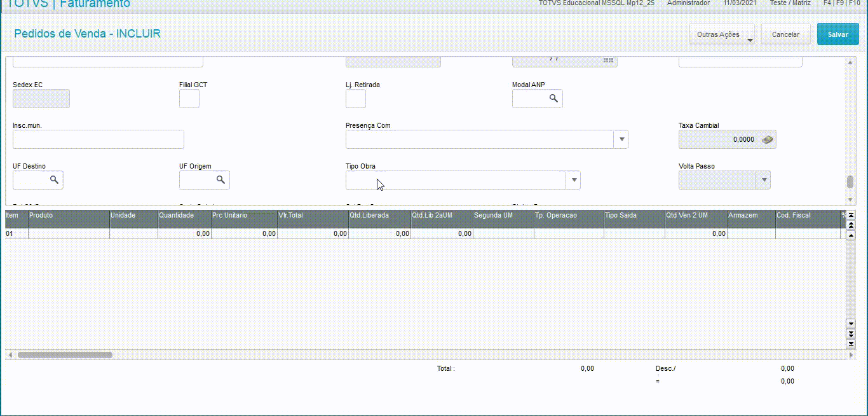Click the Taxa Cambial money icon
Viewport: 868px width, 416px height.
[x=767, y=139]
